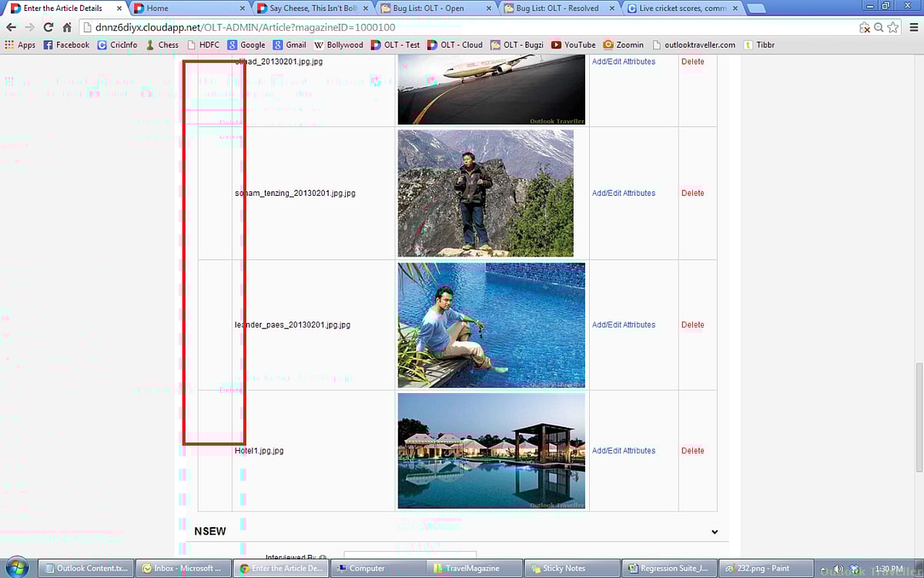This screenshot has height=578, width=924.
Task: Click the Windows Start button
Action: (16, 568)
